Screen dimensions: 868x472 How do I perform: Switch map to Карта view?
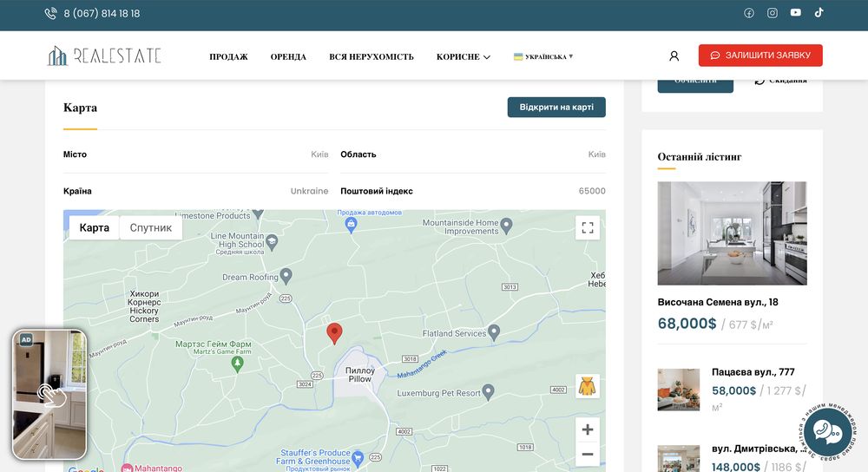click(95, 227)
